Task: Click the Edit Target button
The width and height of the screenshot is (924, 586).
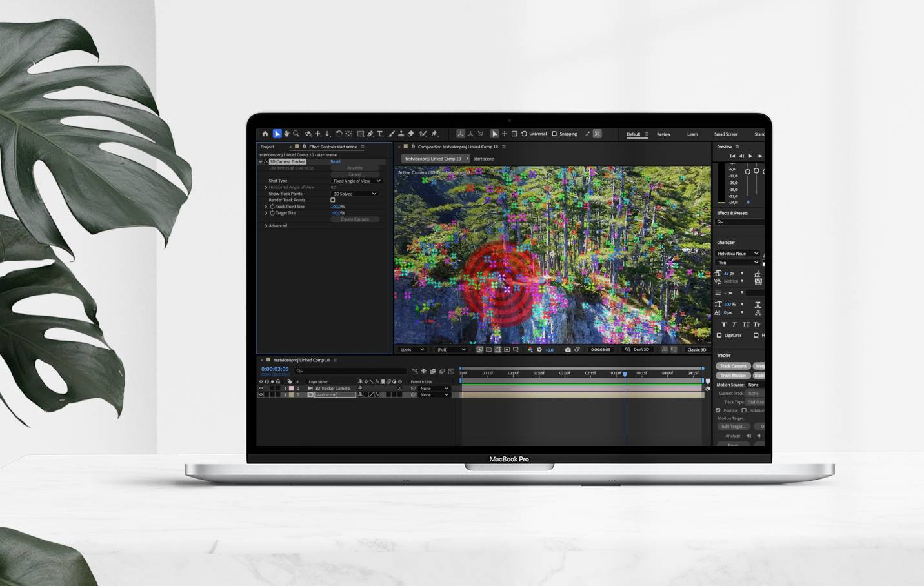Action: coord(734,427)
